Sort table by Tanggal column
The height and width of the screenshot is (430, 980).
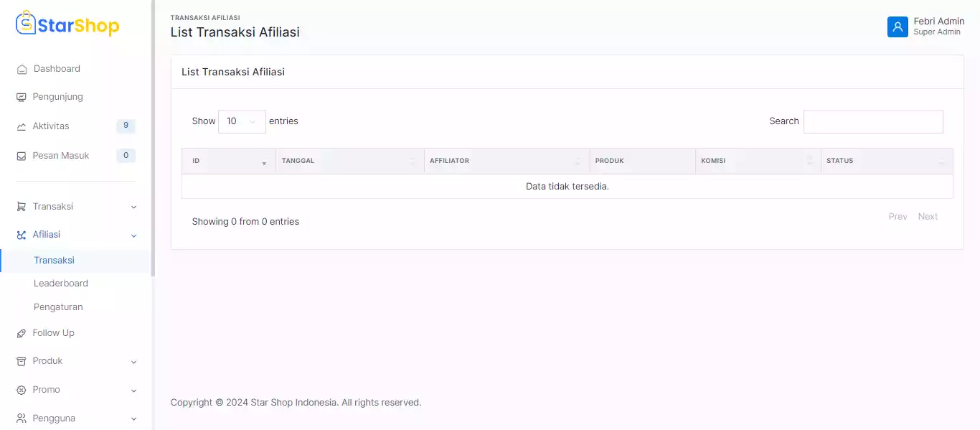coord(349,162)
